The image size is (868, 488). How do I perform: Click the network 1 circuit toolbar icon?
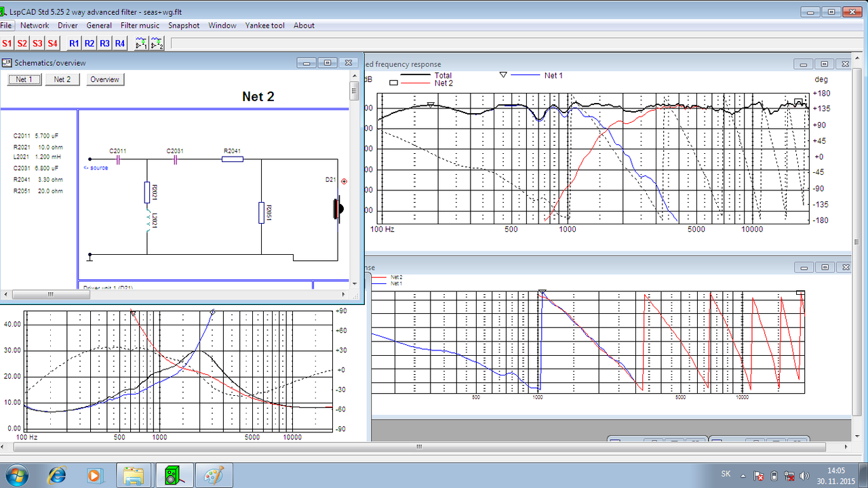(141, 43)
